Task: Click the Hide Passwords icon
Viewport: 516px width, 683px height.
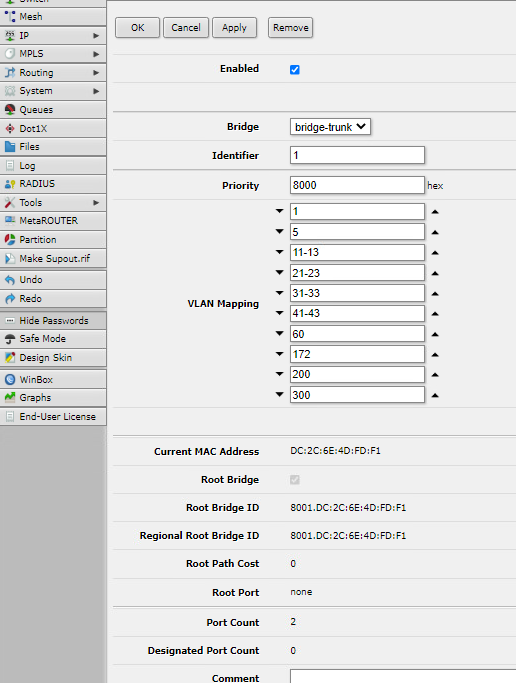Action: click(x=10, y=321)
